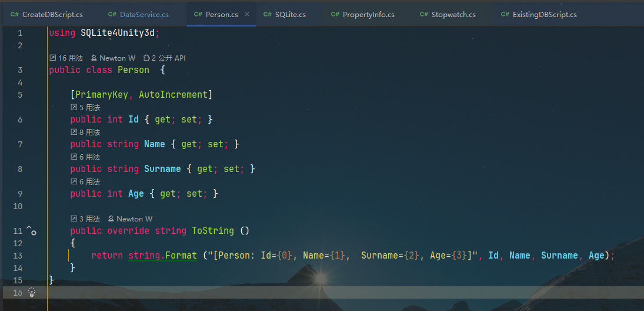Click the C# icon on CreateDBScript.cs tab

[15, 14]
